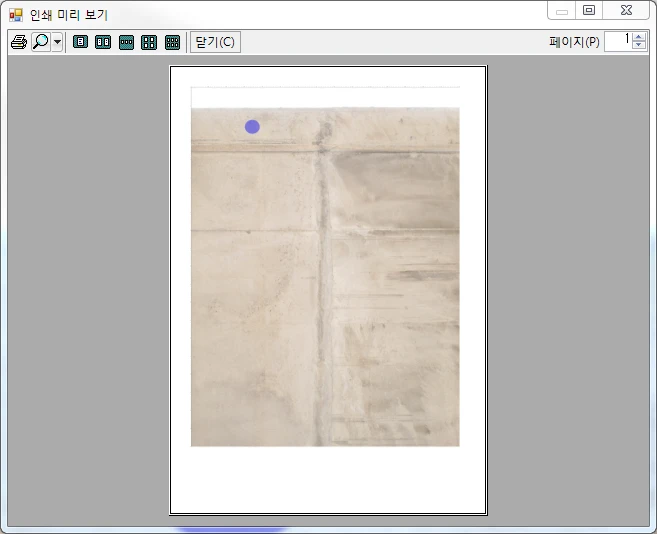Increase page number with up arrow

point(639,37)
